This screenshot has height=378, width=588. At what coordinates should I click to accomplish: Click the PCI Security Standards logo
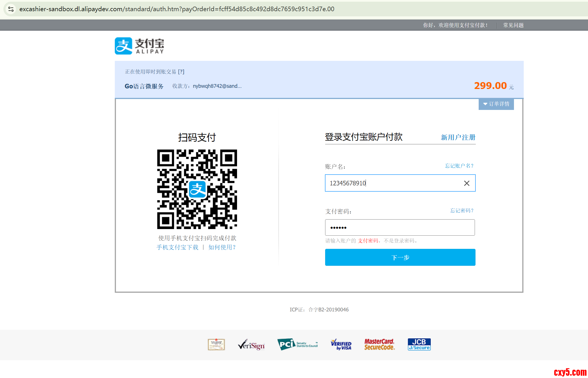click(297, 344)
